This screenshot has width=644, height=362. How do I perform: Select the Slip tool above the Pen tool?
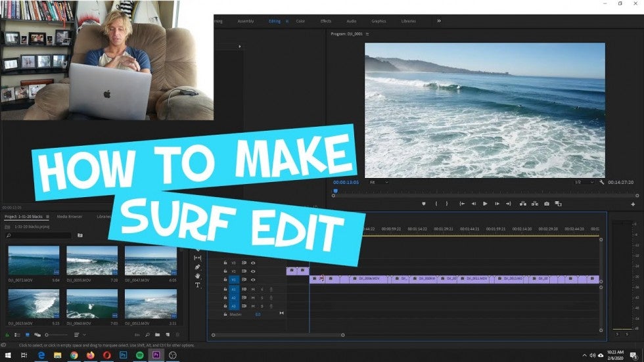pyautogui.click(x=198, y=258)
